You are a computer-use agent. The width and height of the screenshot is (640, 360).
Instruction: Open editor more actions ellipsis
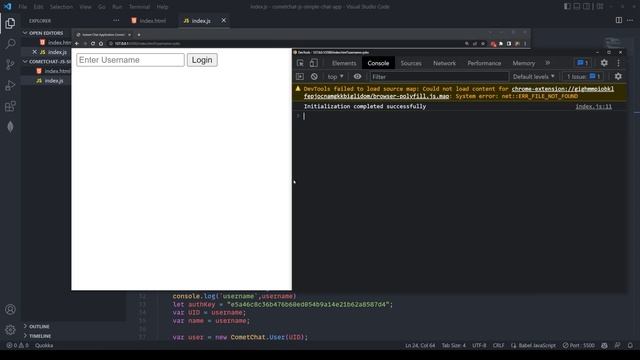[x=630, y=20]
